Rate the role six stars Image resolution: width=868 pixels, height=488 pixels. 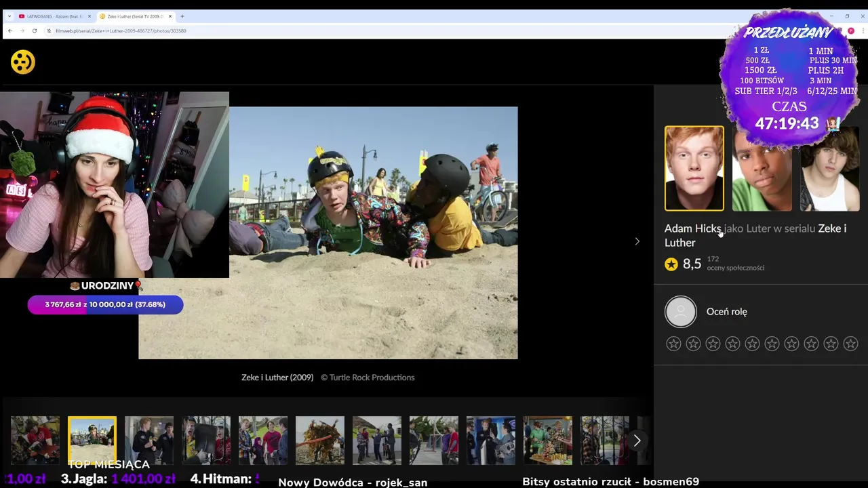(x=772, y=344)
